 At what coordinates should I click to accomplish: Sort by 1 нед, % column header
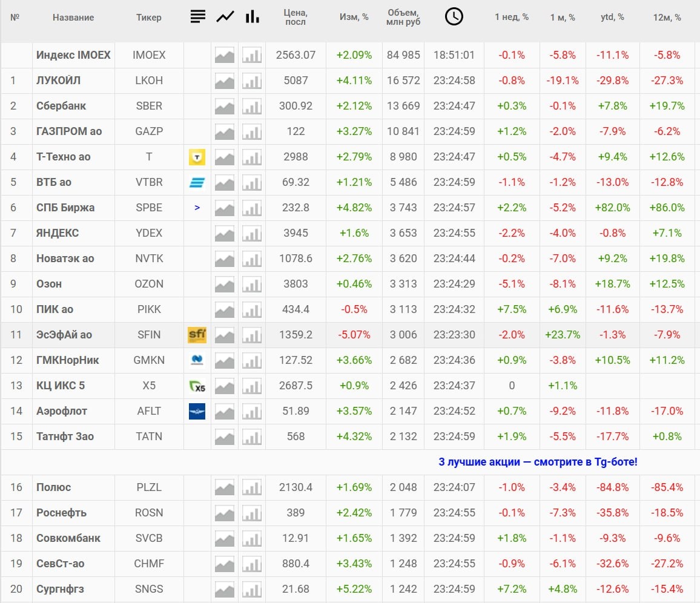pyautogui.click(x=512, y=17)
